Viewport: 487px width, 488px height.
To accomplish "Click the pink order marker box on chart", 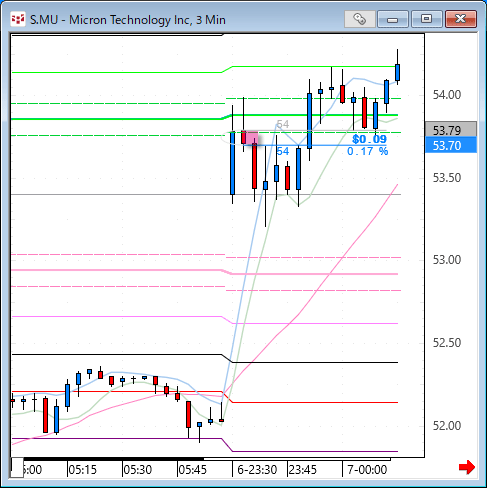I will (252, 138).
